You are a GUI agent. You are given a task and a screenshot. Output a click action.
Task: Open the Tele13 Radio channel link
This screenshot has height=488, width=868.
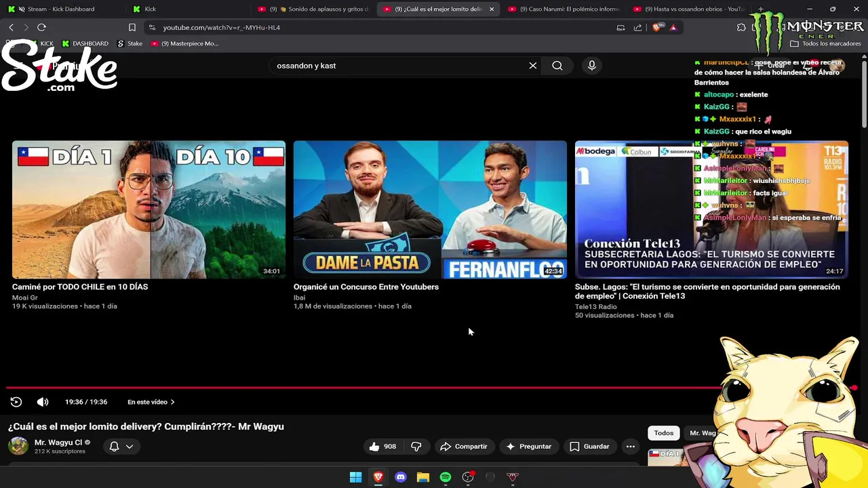pyautogui.click(x=596, y=307)
